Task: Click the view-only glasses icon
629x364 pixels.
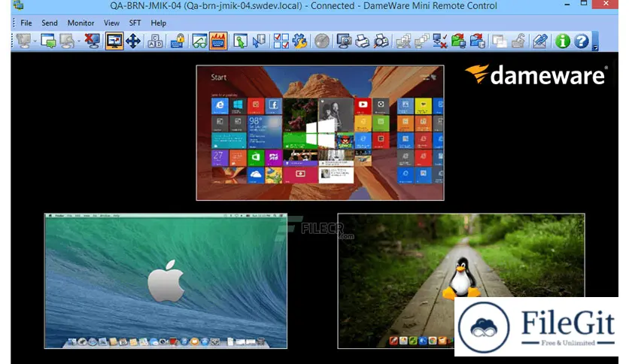Action: [x=199, y=41]
